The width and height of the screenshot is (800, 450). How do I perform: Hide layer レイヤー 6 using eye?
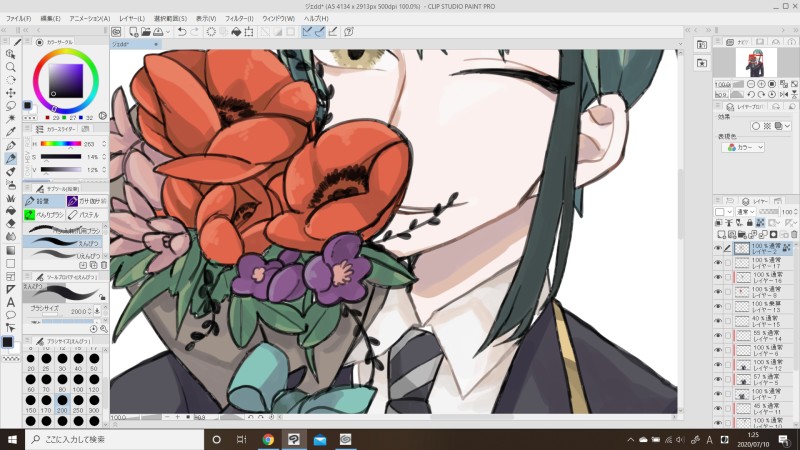(x=718, y=351)
